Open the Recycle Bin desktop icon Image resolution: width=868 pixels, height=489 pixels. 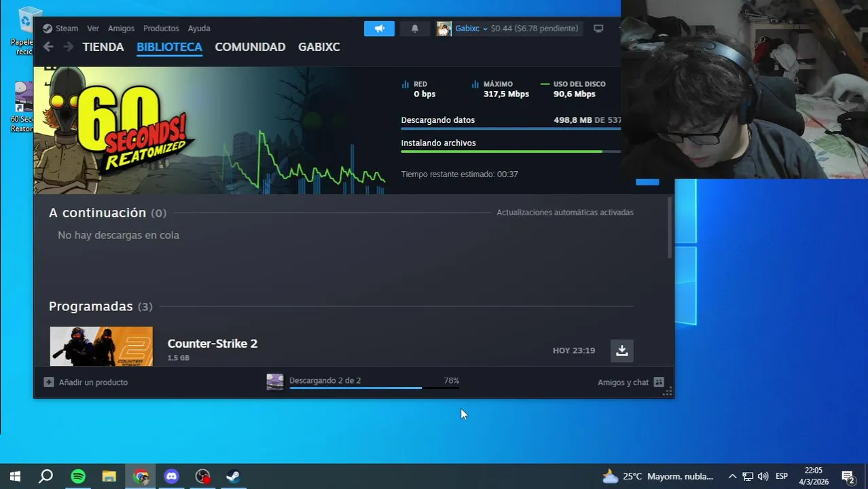[x=26, y=31]
